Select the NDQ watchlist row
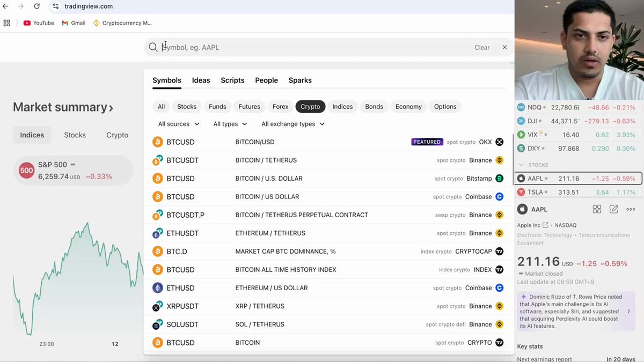644x362 pixels. coord(579,107)
